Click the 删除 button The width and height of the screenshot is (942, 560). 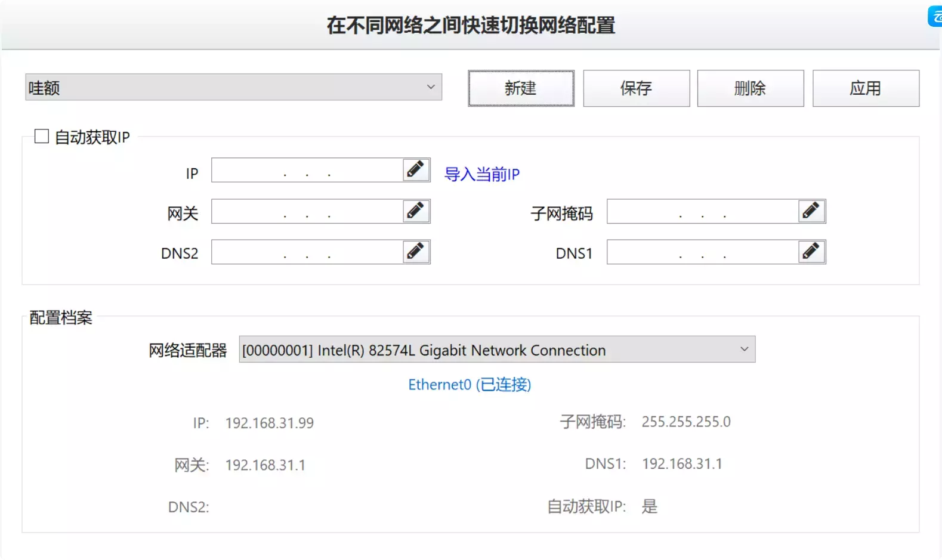click(750, 88)
